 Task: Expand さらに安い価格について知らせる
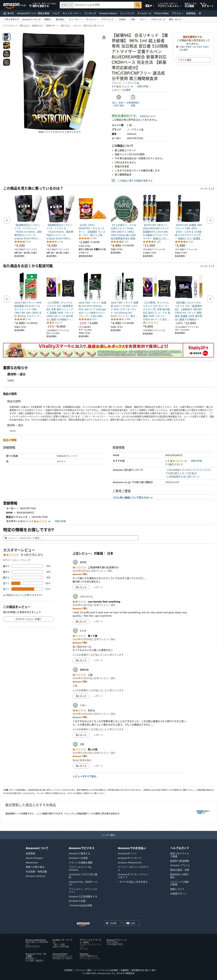132,498
